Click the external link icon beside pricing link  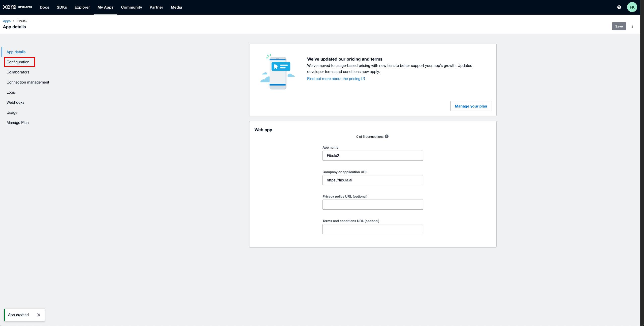[363, 78]
